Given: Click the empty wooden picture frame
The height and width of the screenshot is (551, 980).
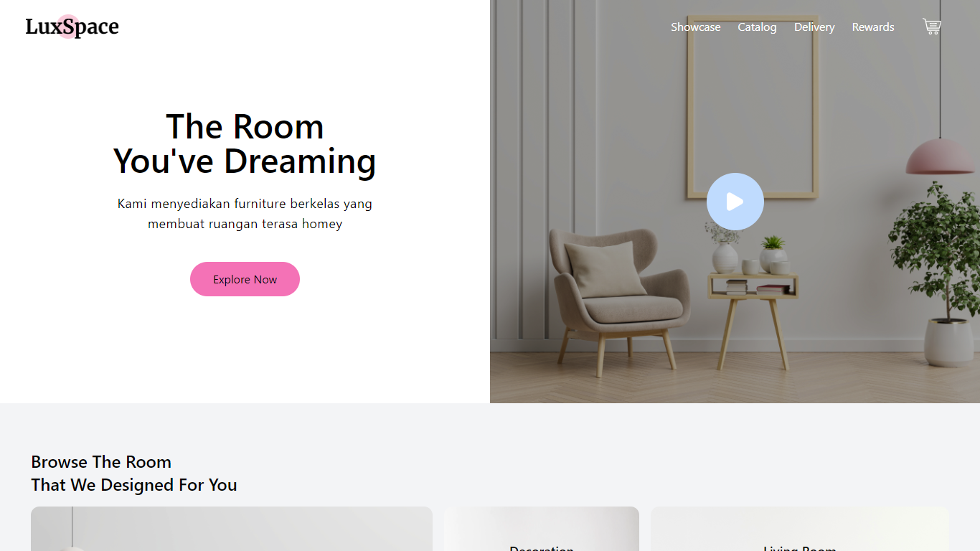Looking at the screenshot, I should click(x=753, y=108).
